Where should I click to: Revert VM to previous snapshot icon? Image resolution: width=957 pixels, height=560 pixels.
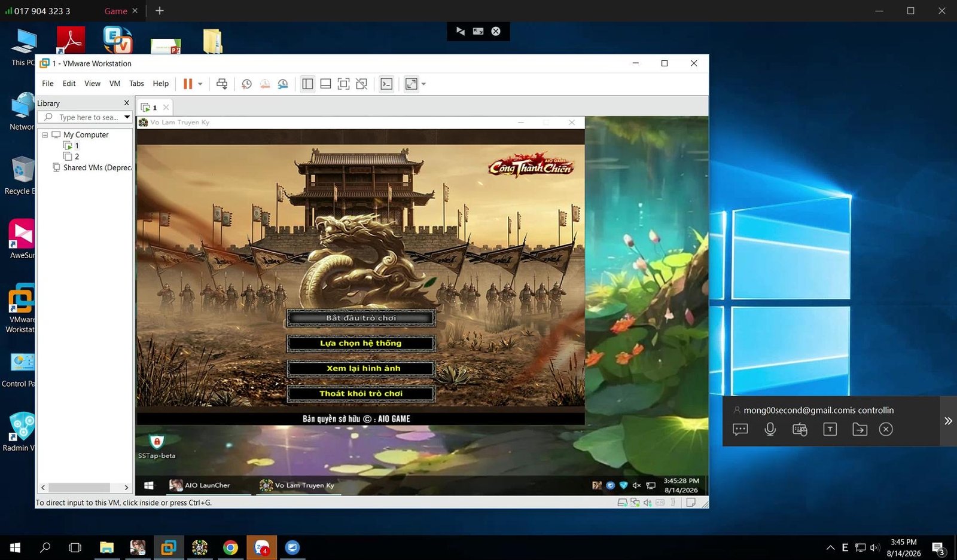[x=265, y=84]
